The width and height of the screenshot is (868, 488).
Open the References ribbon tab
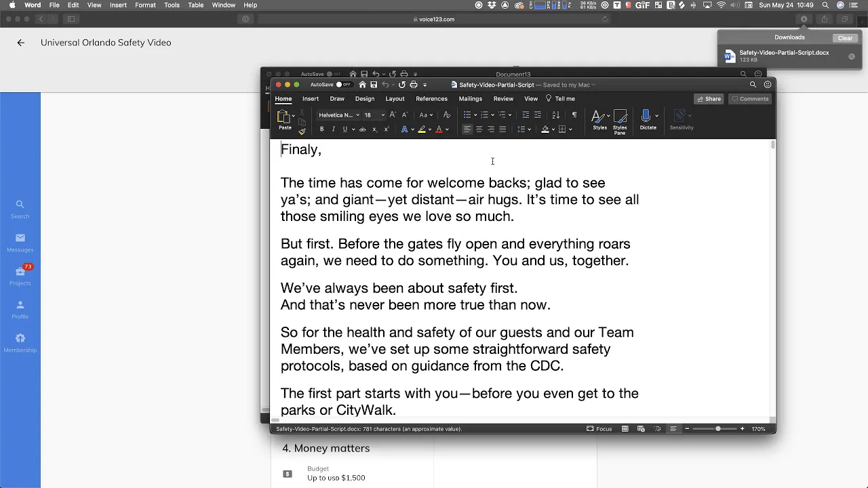[431, 99]
